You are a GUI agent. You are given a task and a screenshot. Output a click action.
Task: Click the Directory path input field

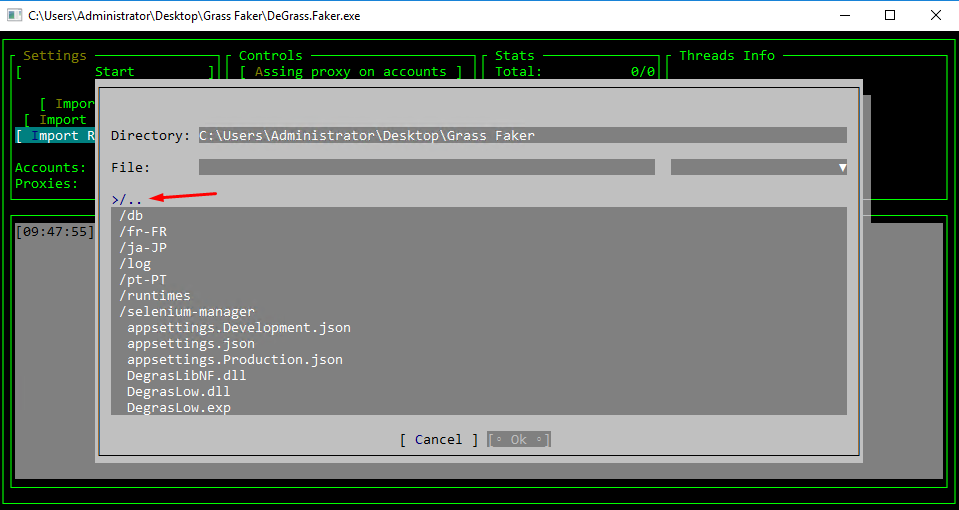tap(522, 135)
